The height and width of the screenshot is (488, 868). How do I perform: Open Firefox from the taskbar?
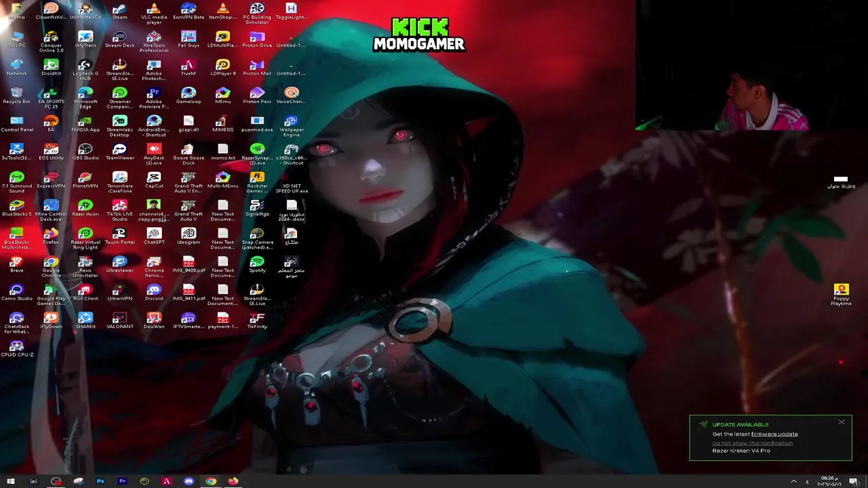point(233,481)
